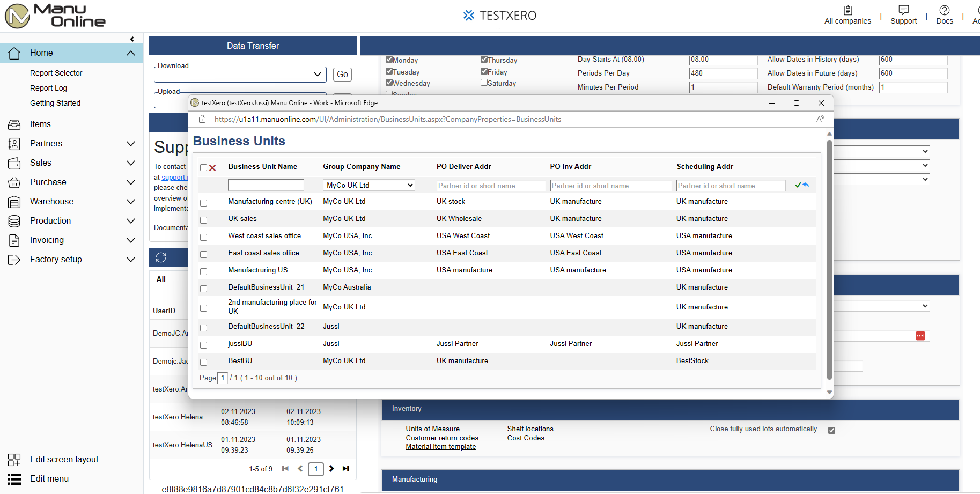
Task: Expand the Warehouse menu section
Action: pyautogui.click(x=130, y=202)
